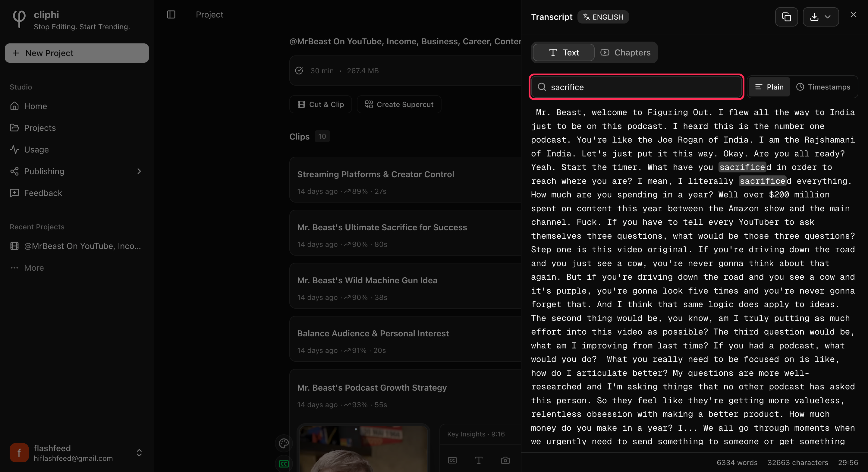This screenshot has width=868, height=472.
Task: Click the ENGLISH language badge
Action: (603, 17)
